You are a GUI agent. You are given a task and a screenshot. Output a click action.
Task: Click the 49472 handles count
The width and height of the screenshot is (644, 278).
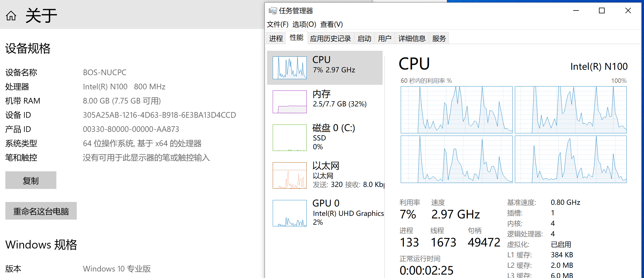coord(484,242)
